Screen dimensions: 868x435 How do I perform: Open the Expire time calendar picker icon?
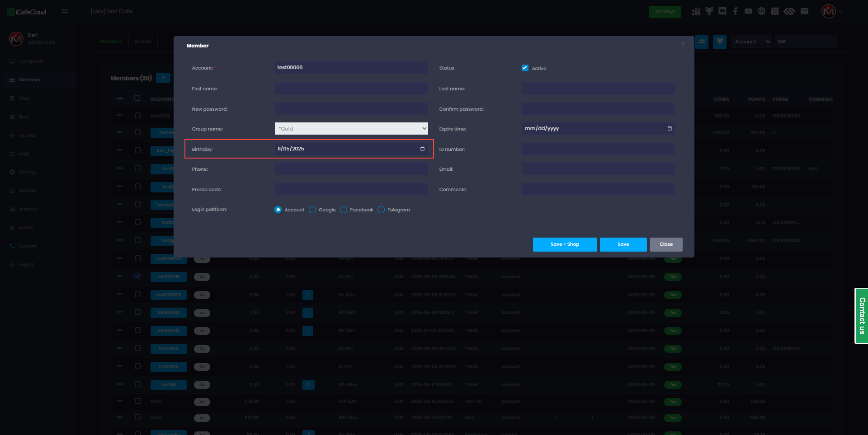pos(670,129)
